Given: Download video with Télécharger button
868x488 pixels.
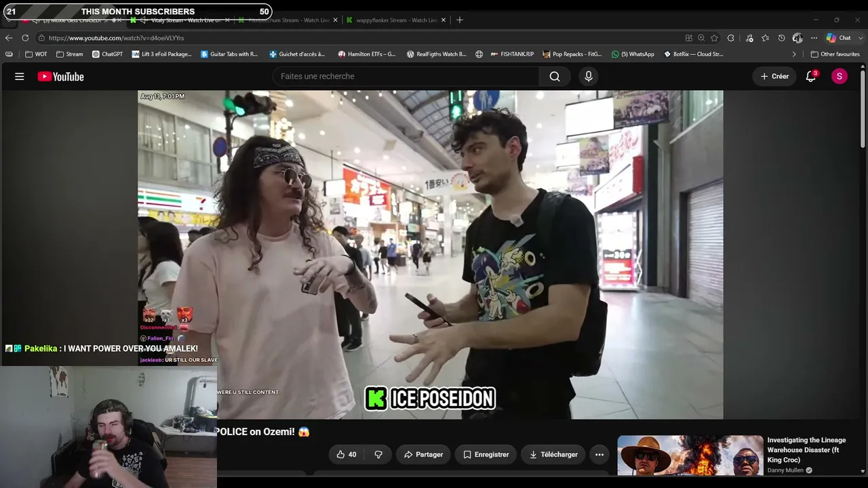Looking at the screenshot, I should [553, 455].
